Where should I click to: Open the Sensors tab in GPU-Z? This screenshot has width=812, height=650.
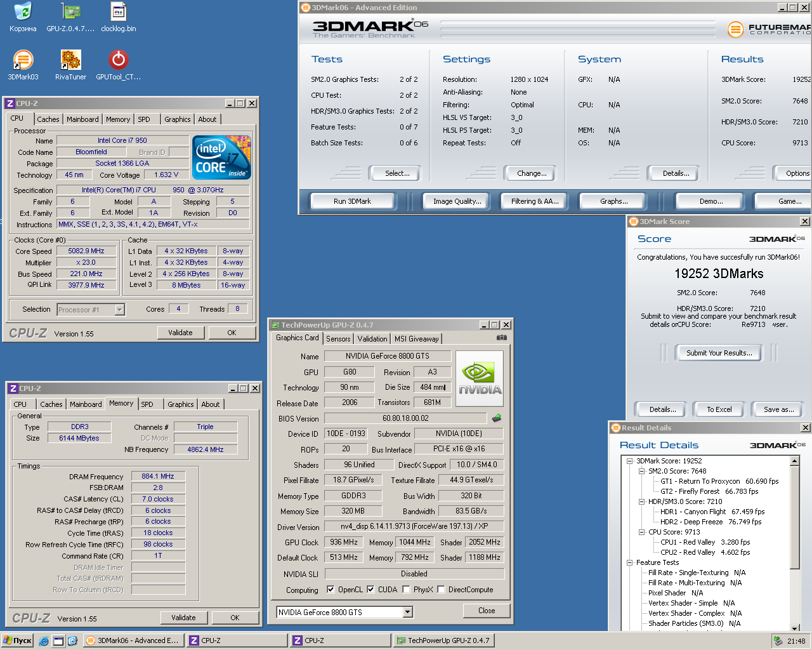point(338,339)
